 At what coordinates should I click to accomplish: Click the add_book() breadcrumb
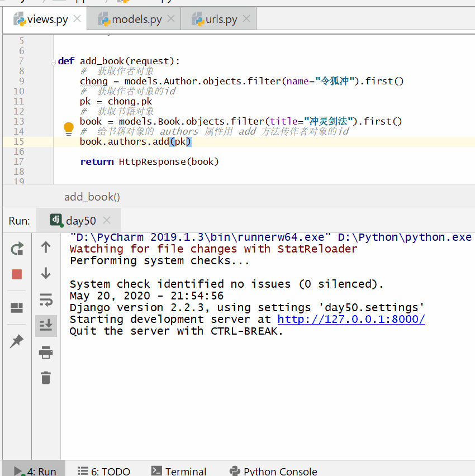tap(92, 197)
